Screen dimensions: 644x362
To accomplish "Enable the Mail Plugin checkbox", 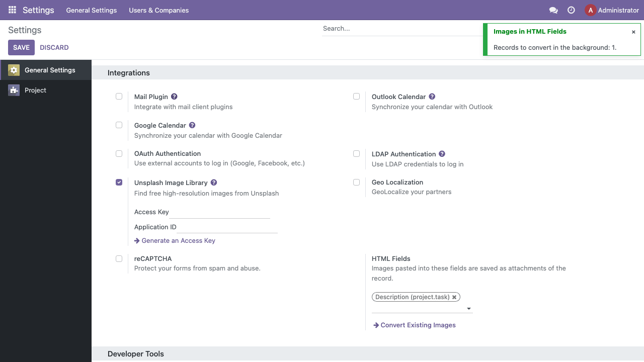I will [119, 96].
